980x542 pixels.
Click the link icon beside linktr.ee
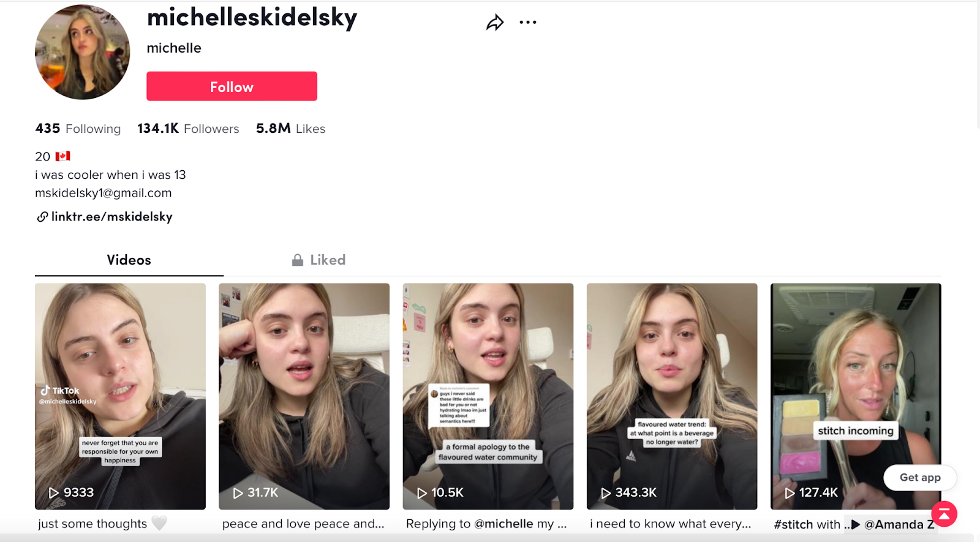point(42,217)
